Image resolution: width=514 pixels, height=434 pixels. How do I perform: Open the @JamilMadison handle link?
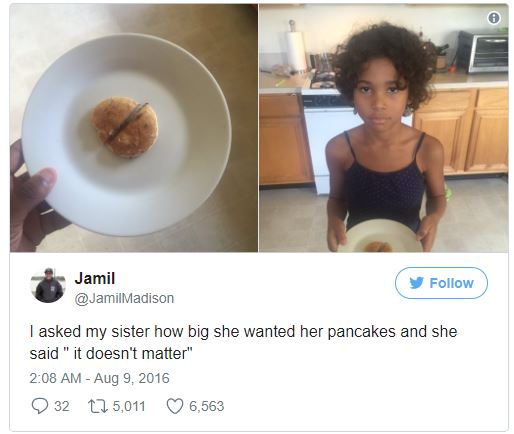(x=124, y=298)
